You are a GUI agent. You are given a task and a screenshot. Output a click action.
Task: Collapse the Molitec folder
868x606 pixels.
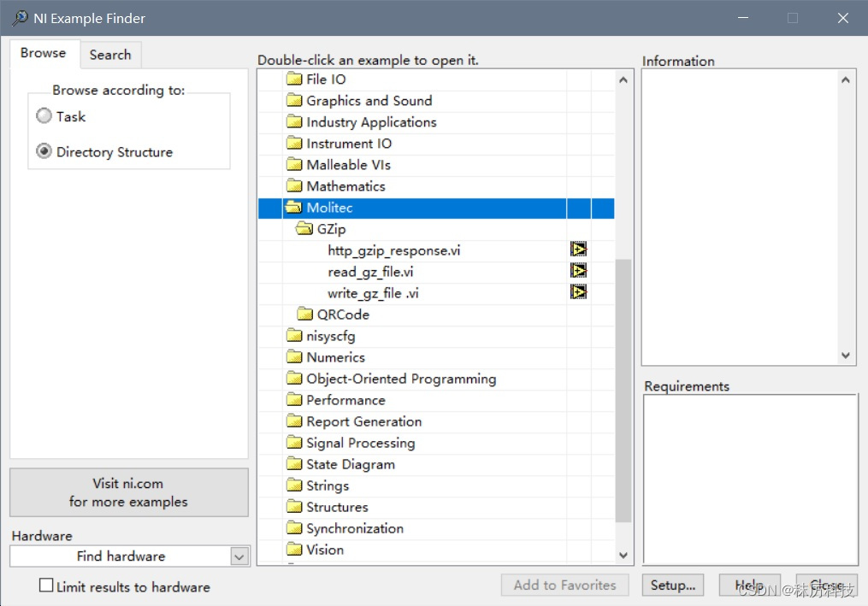tap(294, 208)
